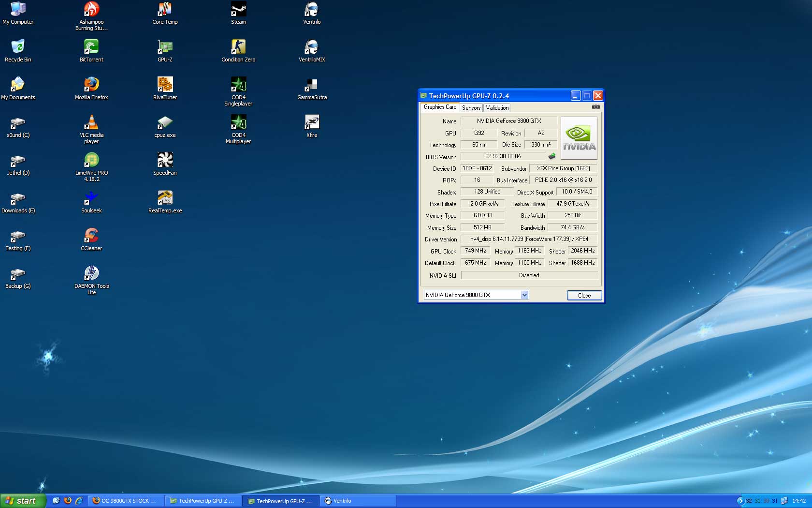This screenshot has height=508, width=812.
Task: Start COD4 Multiplayer shortcut
Action: 238,129
